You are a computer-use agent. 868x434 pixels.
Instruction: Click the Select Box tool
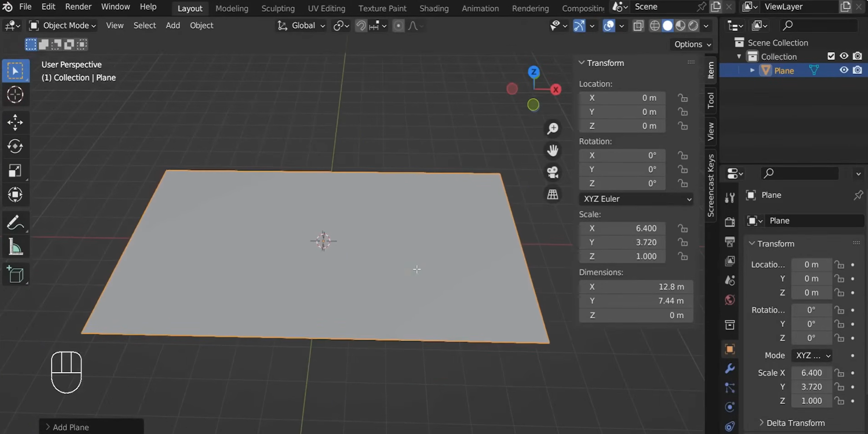pos(15,71)
